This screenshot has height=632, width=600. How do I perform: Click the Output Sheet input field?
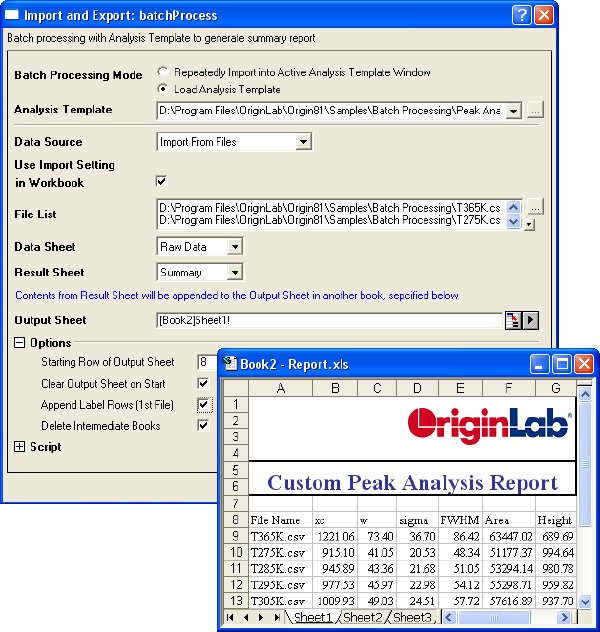coord(330,320)
